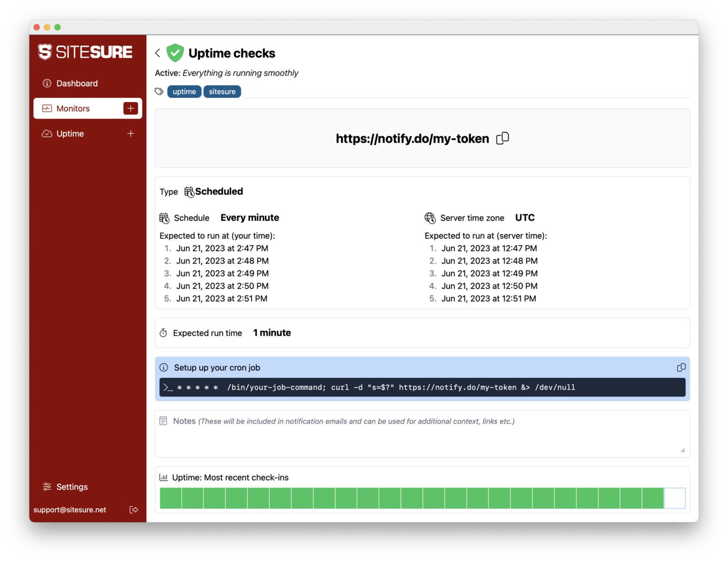Click the Every minute schedule value
Screen dimensions: 728x561
(x=250, y=218)
